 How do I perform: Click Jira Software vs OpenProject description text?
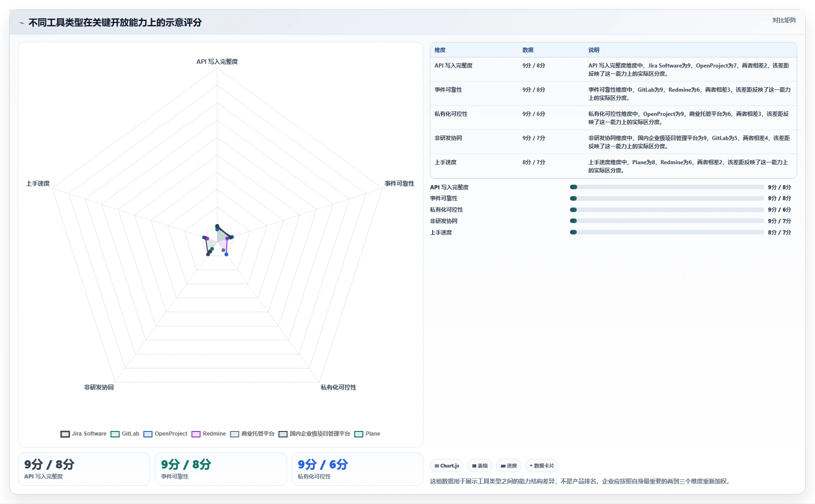[x=689, y=70]
